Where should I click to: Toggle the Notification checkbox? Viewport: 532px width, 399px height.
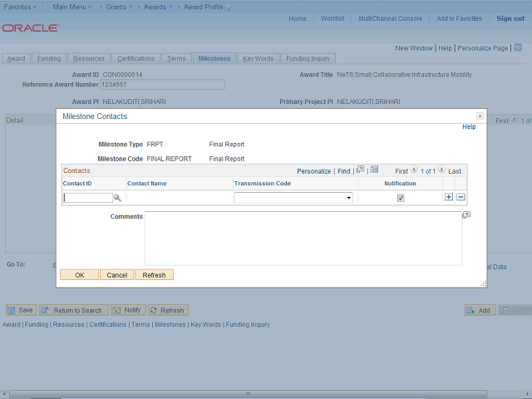(x=401, y=198)
